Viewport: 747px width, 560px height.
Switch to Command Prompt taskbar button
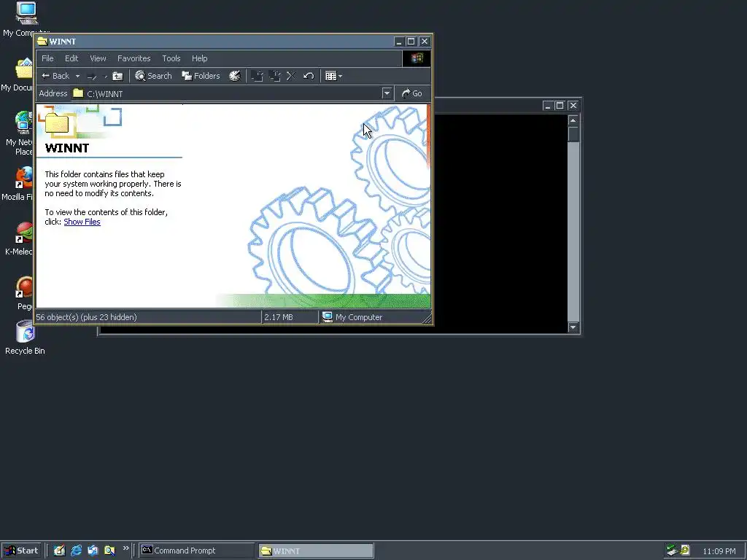click(x=196, y=551)
